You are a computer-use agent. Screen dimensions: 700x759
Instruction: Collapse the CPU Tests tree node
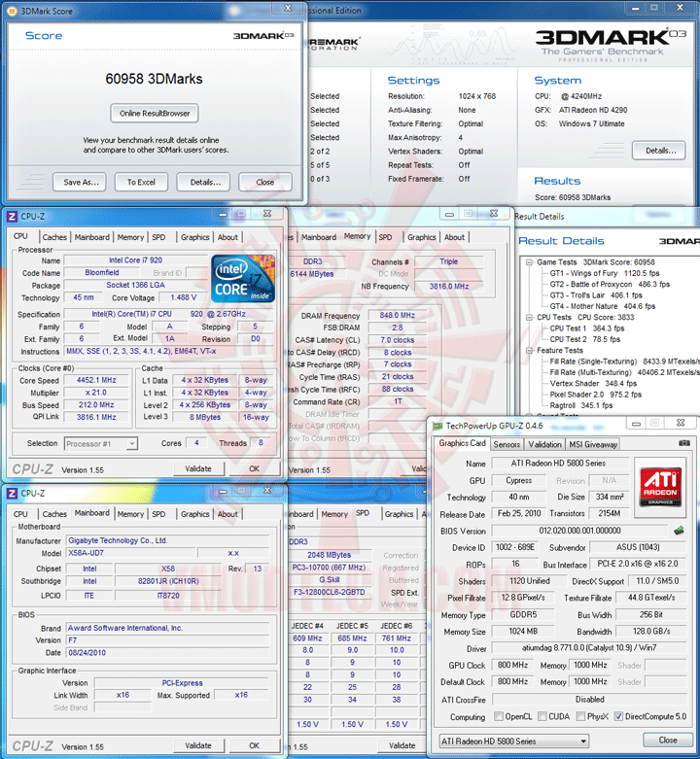tap(530, 318)
